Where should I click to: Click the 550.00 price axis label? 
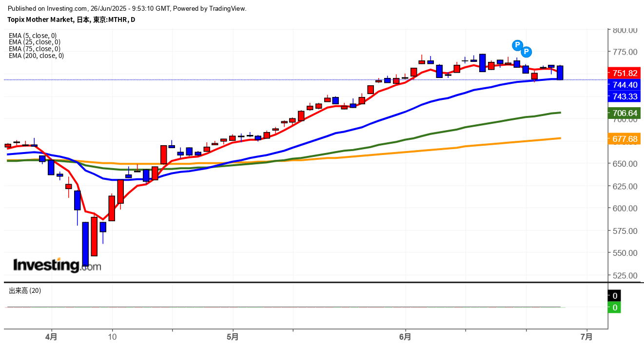(625, 253)
